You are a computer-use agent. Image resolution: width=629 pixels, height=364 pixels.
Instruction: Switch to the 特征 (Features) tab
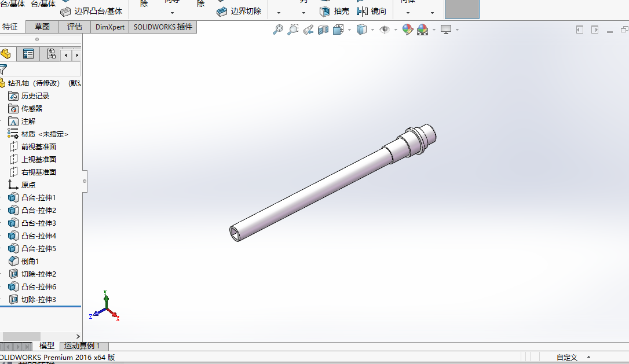tap(10, 27)
